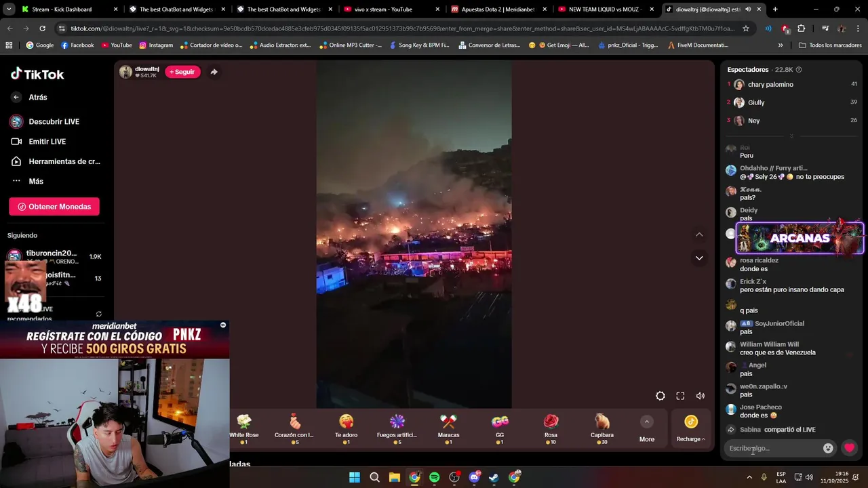Screen dimensions: 868x488
Task: Open the FiveM Documentation bookmark
Action: point(698,45)
